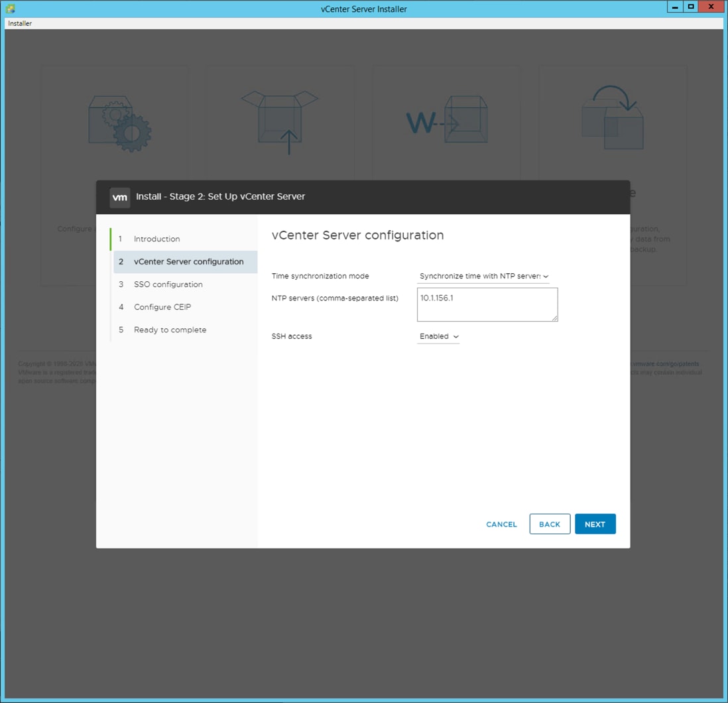Click the 'vCenter Server configuration' page heading
The width and height of the screenshot is (728, 703).
point(357,235)
